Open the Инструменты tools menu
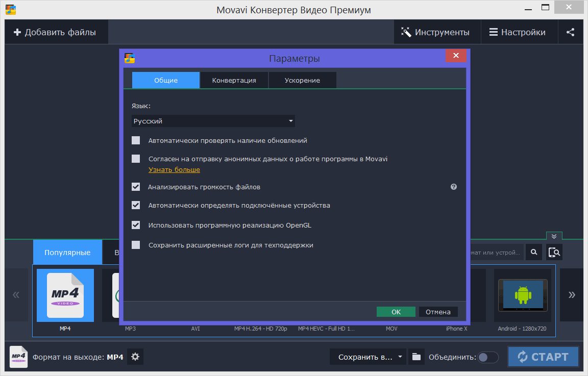This screenshot has height=376, width=588. tap(437, 32)
